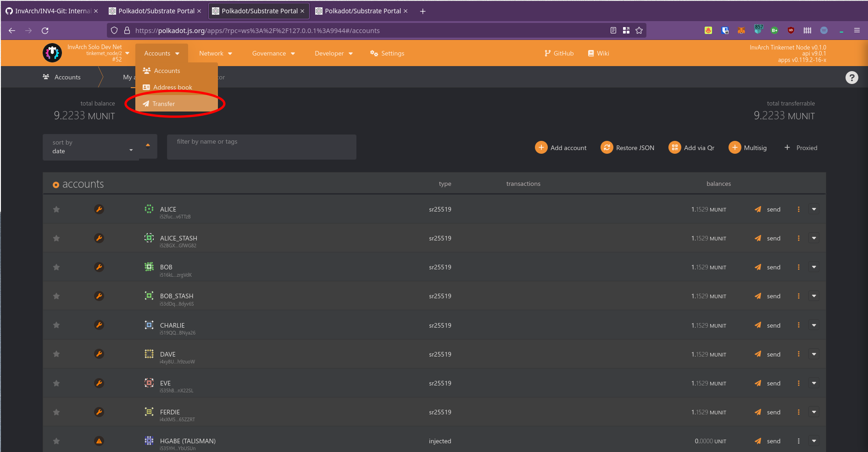
Task: Send funds from HGABE (TALISMAN) account
Action: (x=768, y=441)
